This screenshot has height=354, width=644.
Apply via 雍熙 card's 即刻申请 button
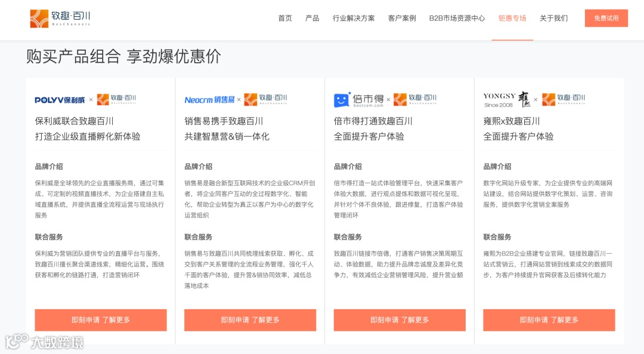(x=549, y=320)
